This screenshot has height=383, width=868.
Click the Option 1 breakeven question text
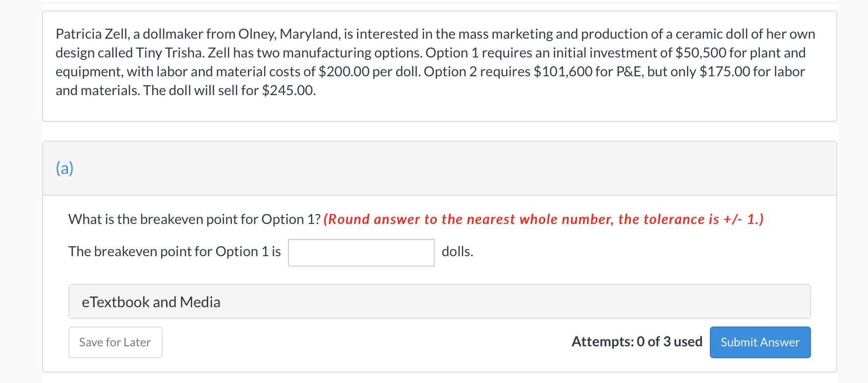coord(194,219)
